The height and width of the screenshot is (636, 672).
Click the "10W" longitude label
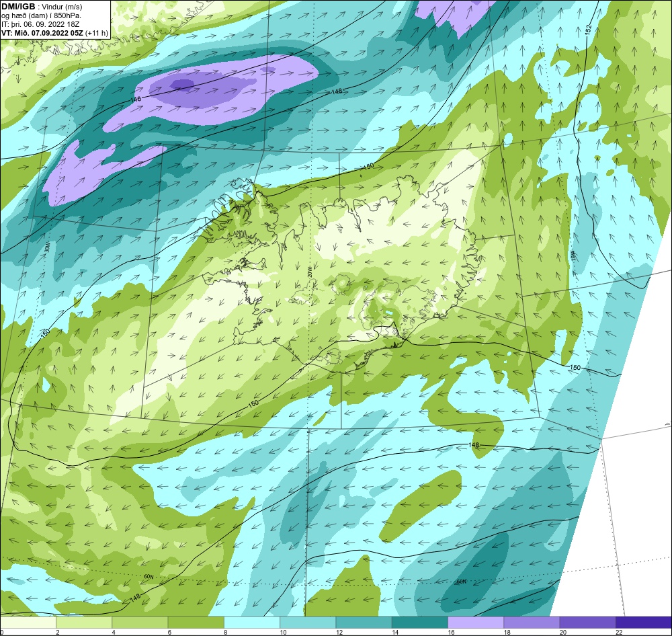[x=572, y=255]
